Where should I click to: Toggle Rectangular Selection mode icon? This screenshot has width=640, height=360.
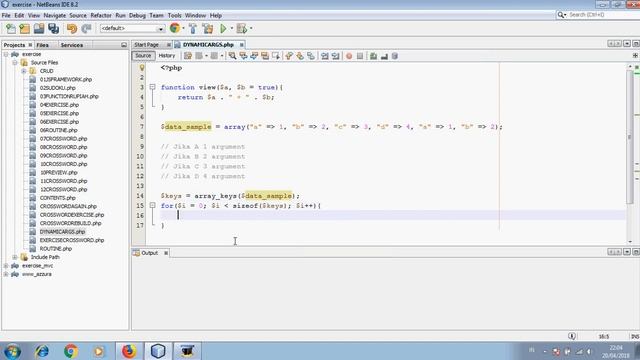(276, 56)
